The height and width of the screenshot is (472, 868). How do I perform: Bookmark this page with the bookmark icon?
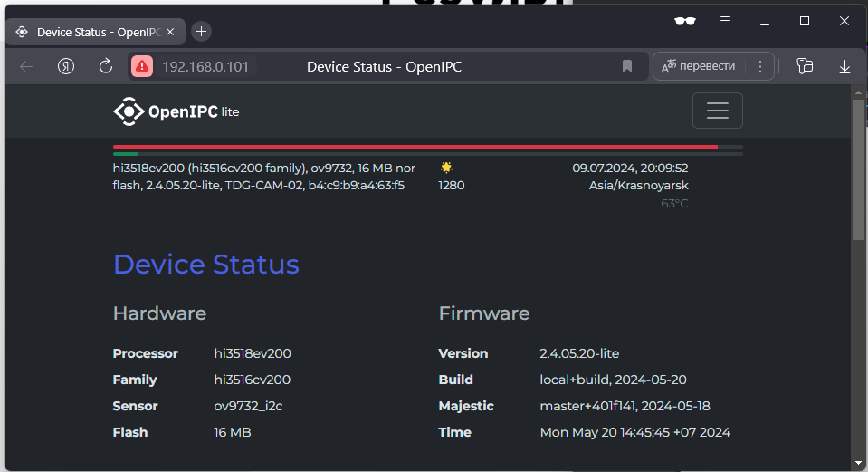(626, 66)
